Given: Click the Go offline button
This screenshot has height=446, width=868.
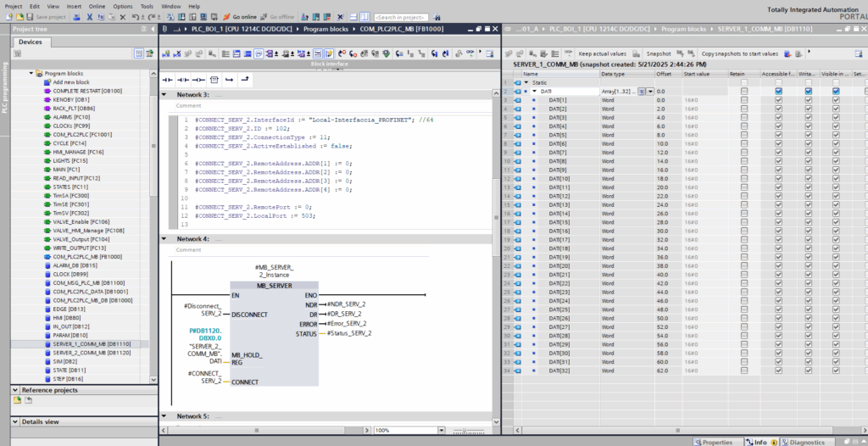Looking at the screenshot, I should coord(277,17).
